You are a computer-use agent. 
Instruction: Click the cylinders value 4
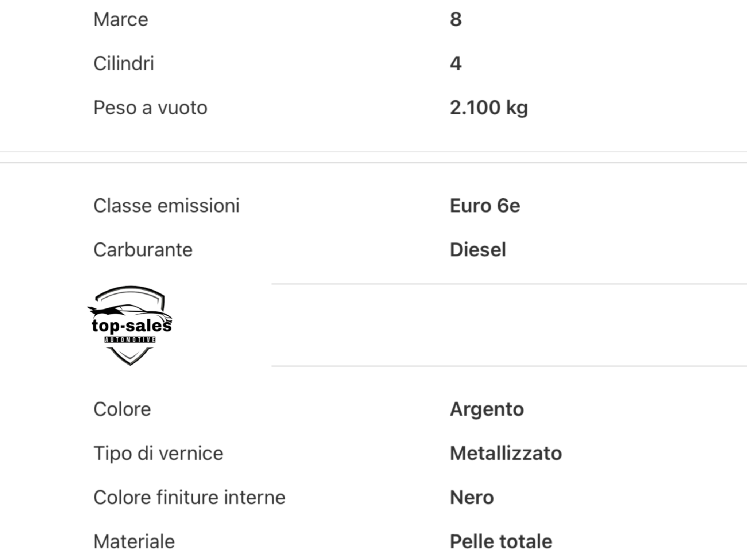pyautogui.click(x=456, y=63)
